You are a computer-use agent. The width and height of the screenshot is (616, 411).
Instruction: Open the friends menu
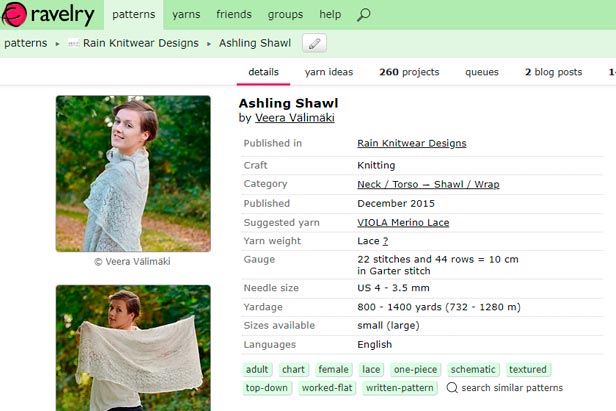point(234,15)
